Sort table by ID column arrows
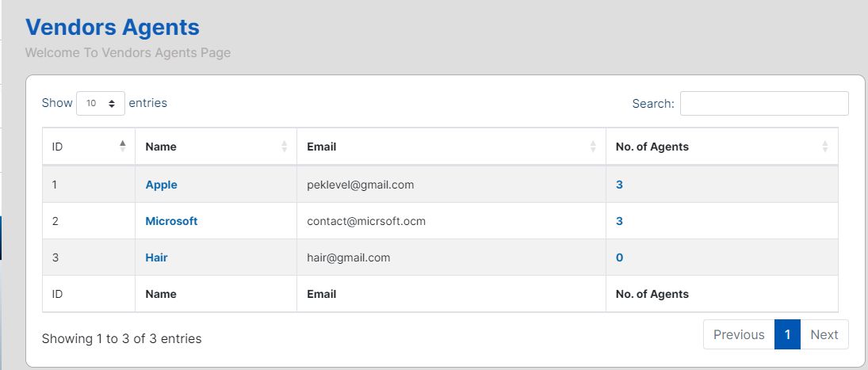The height and width of the screenshot is (370, 868). coord(122,147)
